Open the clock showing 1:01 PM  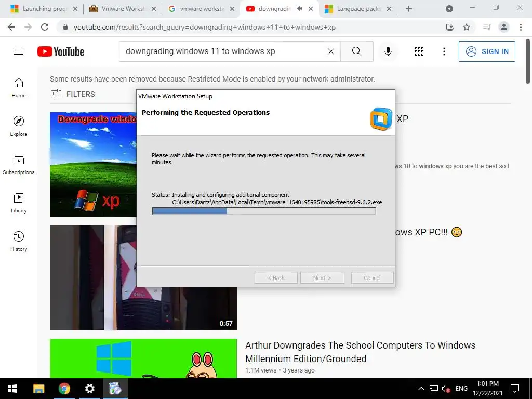[487, 389]
